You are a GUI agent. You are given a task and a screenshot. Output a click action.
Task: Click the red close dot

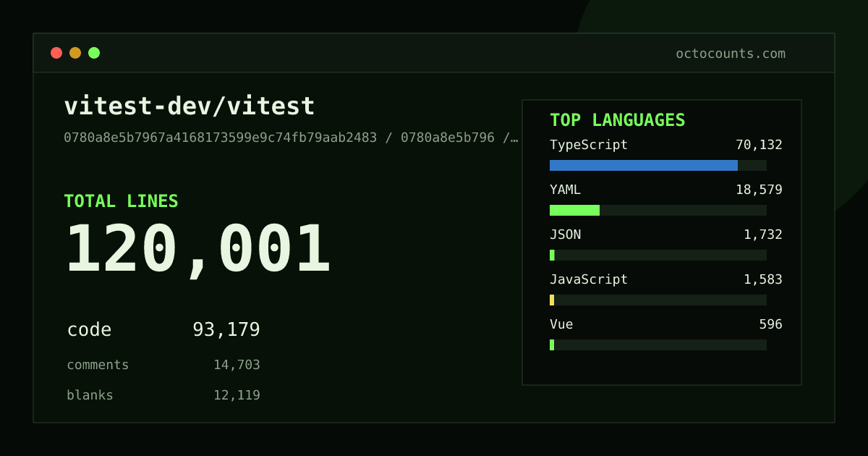(x=56, y=53)
